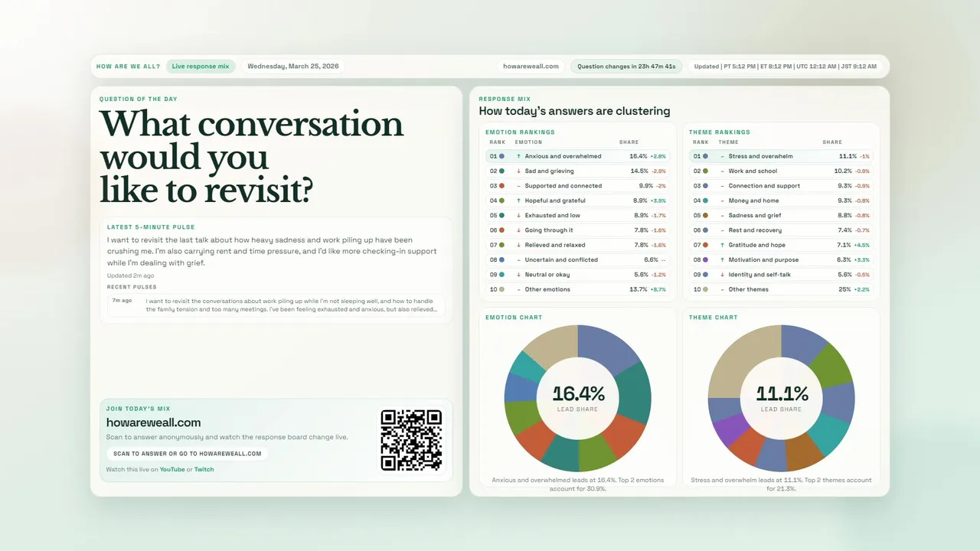The image size is (980, 551).
Task: Click the Emotion Chart heading
Action: tap(514, 317)
